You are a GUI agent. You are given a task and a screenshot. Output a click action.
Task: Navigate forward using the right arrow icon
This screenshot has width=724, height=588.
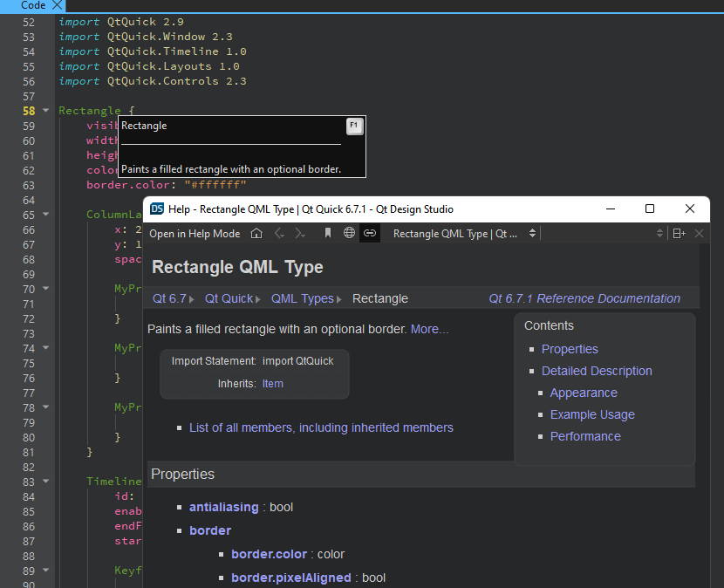(299, 233)
